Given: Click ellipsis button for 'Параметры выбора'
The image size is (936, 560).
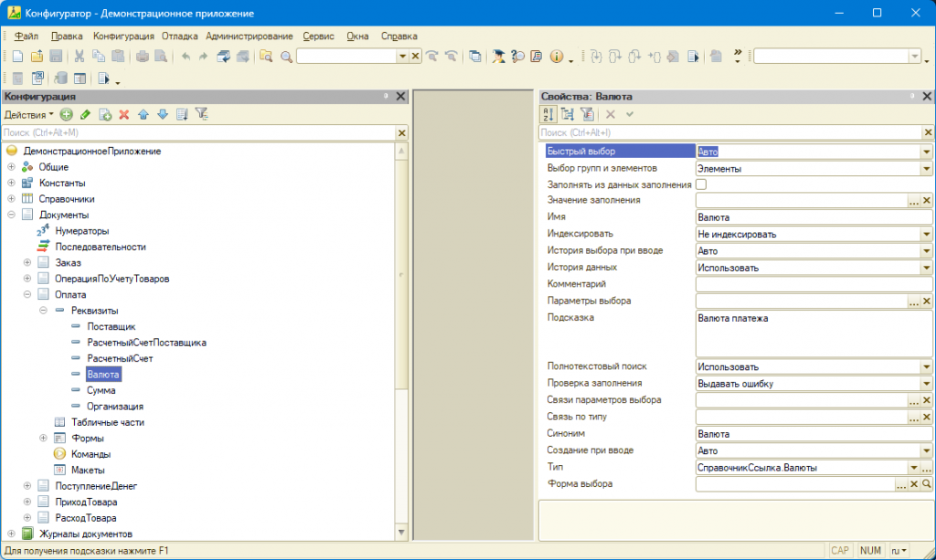Looking at the screenshot, I should [912, 301].
